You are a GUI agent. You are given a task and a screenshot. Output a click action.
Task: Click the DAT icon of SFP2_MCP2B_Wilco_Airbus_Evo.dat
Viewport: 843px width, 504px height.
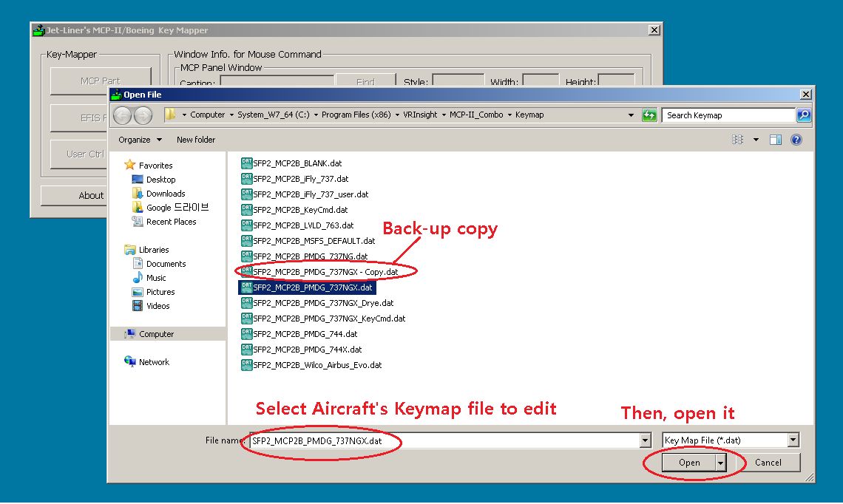click(247, 365)
